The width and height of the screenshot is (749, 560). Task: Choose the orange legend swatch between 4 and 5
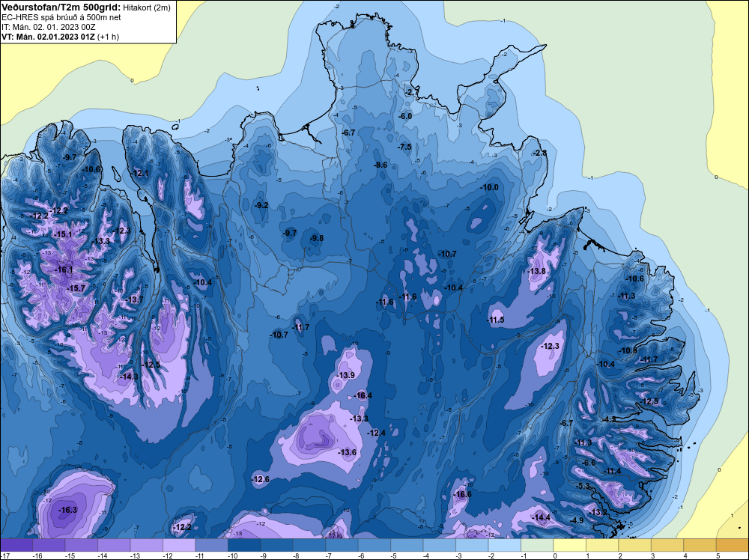pos(700,545)
